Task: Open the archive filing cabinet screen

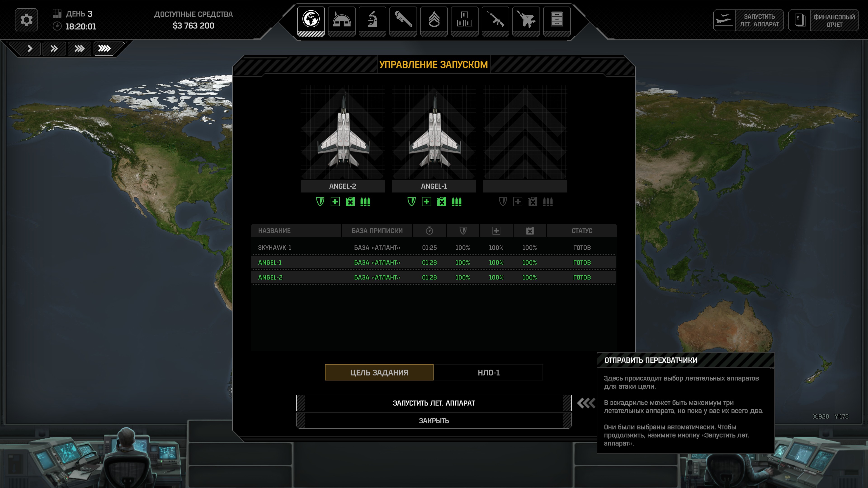Action: tap(557, 19)
